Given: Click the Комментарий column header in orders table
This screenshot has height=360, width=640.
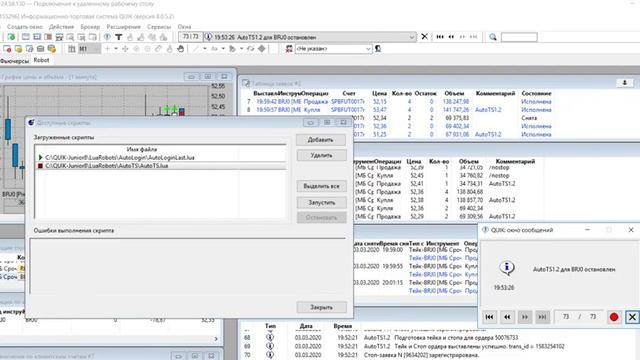Looking at the screenshot, I should (x=496, y=93).
